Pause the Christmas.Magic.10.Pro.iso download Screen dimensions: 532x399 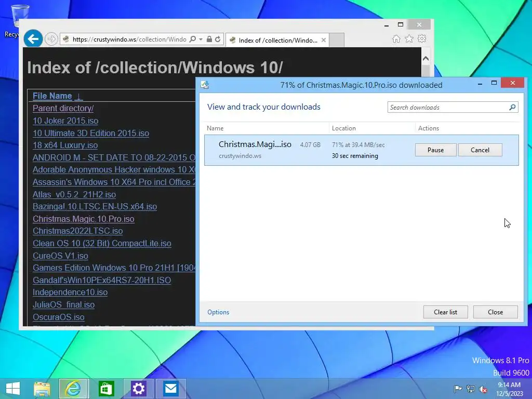click(436, 150)
